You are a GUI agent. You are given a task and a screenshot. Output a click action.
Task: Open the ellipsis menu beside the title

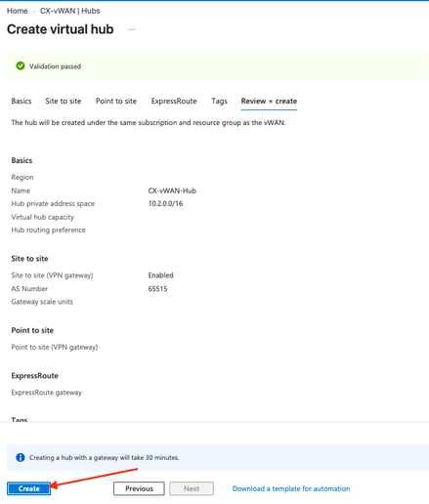[x=131, y=29]
